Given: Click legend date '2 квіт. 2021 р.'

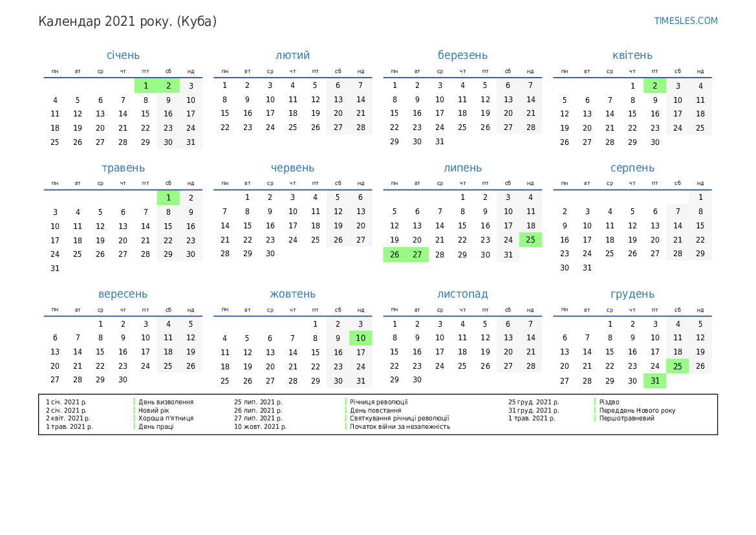Looking at the screenshot, I should click(68, 419).
